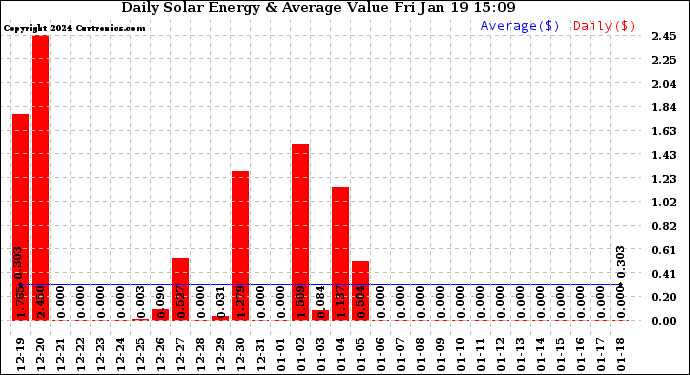Screen dimensions: 690x375
Task: Select the 12-27 bar
Action: pos(180,289)
